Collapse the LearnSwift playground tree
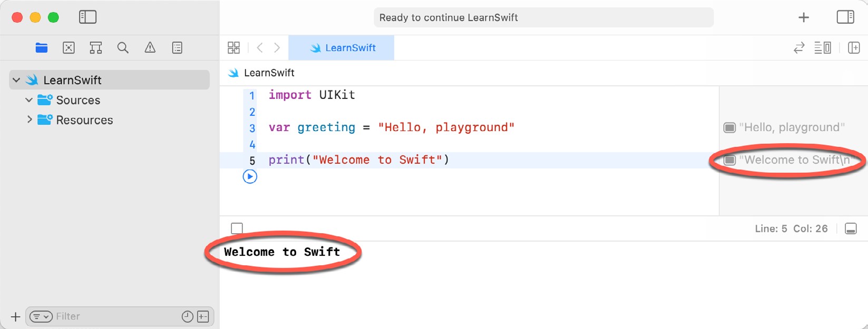 [x=16, y=80]
